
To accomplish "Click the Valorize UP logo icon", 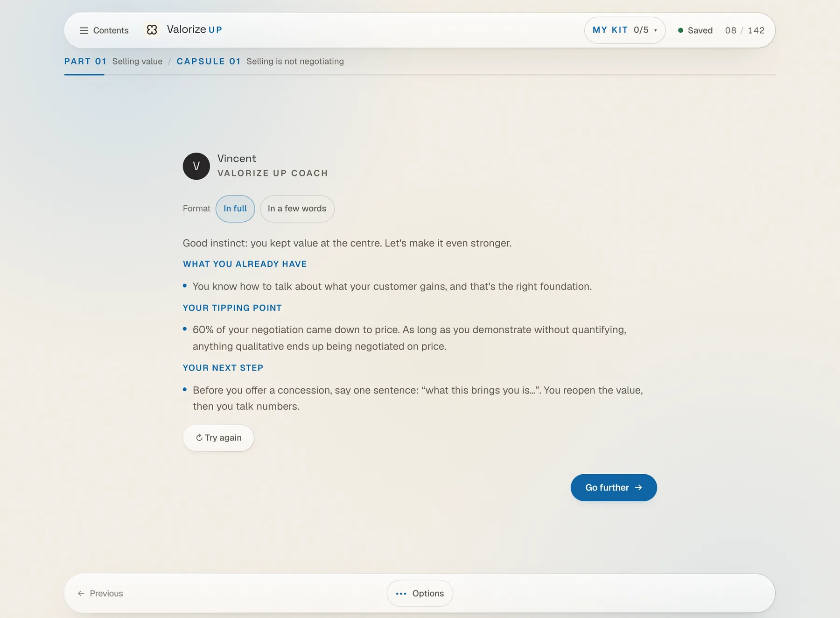I will (152, 30).
